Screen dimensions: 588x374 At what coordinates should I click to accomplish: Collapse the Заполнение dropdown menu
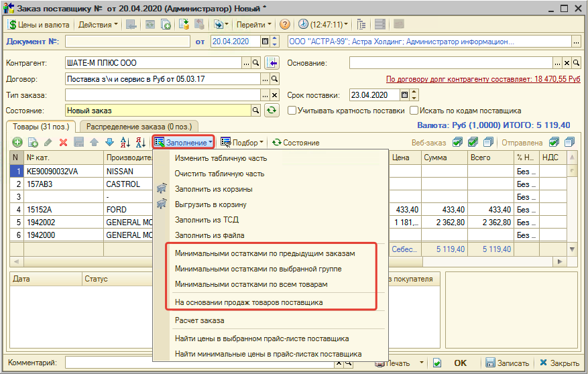click(184, 142)
